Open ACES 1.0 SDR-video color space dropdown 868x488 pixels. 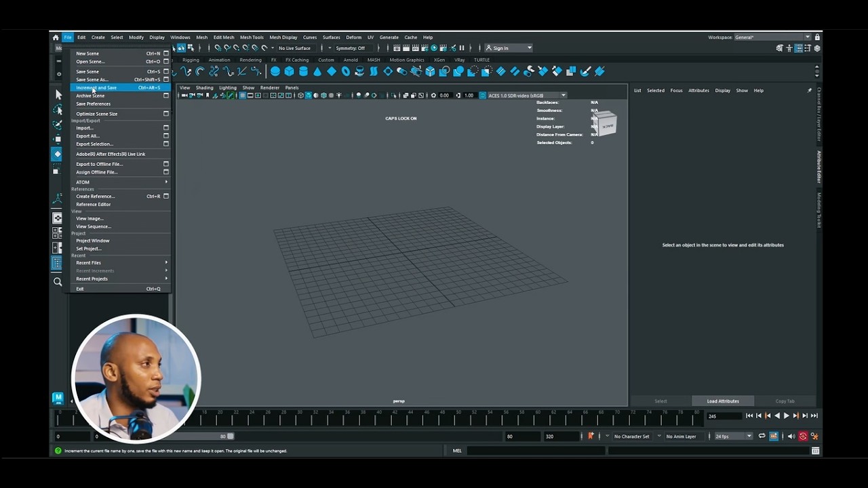[527, 96]
